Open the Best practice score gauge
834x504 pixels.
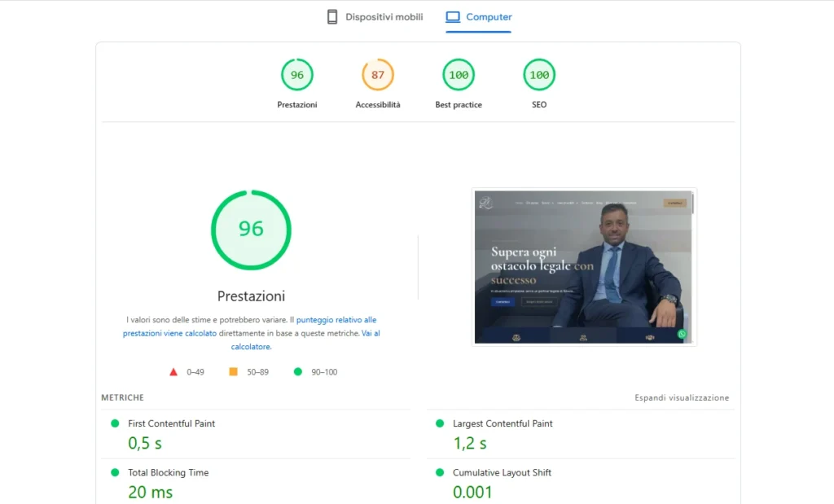[x=459, y=75]
